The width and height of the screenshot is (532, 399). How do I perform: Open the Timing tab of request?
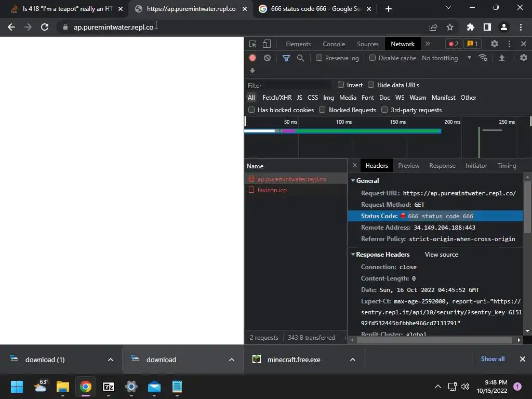(507, 166)
